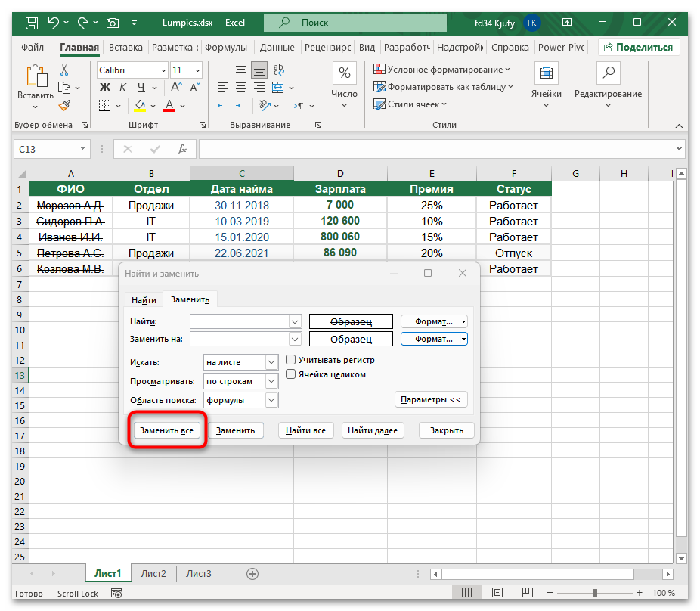Open the Calibri font name dropdown
Image resolution: width=700 pixels, height=611 pixels.
click(x=165, y=70)
